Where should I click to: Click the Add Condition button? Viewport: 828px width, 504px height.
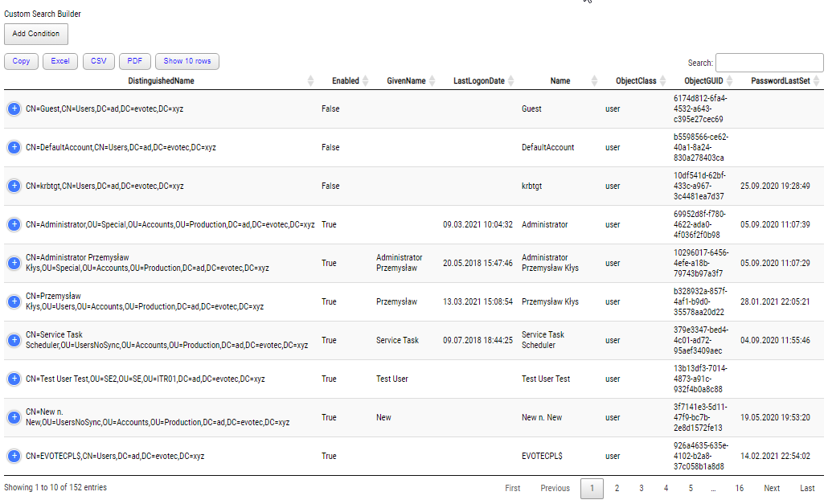(x=35, y=34)
